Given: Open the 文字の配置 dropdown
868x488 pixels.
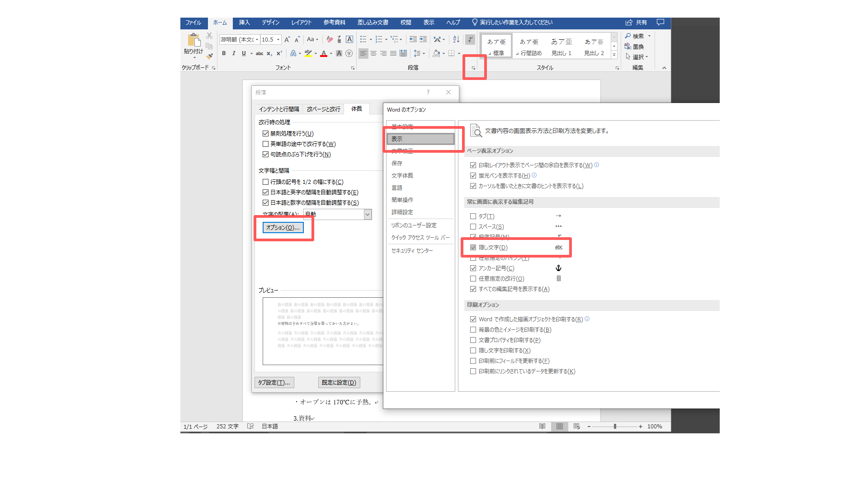Looking at the screenshot, I should (368, 214).
